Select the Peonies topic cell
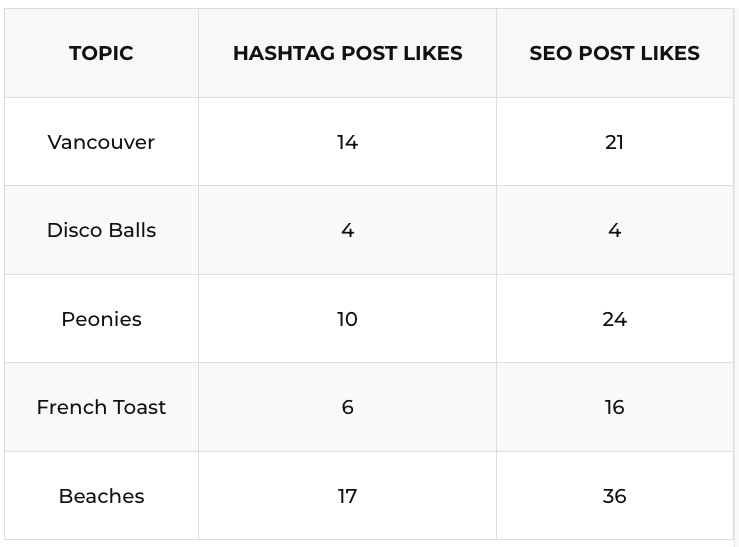Image resolution: width=739 pixels, height=547 pixels. coord(101,319)
